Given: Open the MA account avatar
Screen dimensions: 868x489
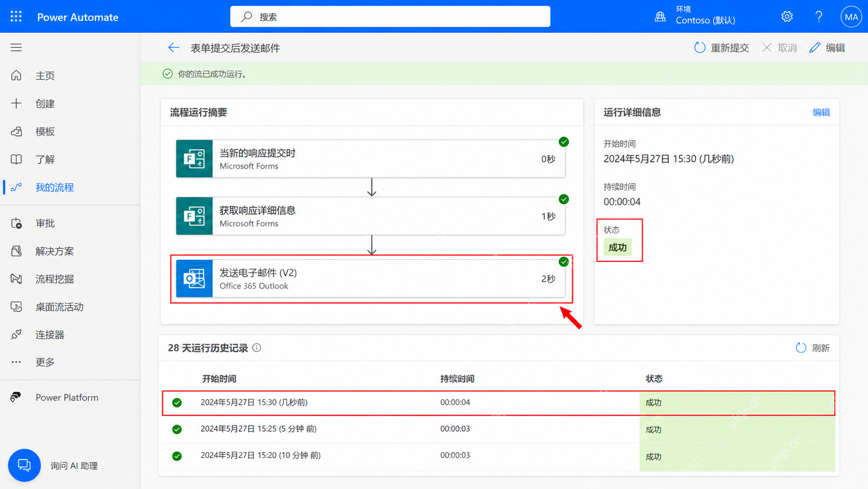Looking at the screenshot, I should [851, 17].
